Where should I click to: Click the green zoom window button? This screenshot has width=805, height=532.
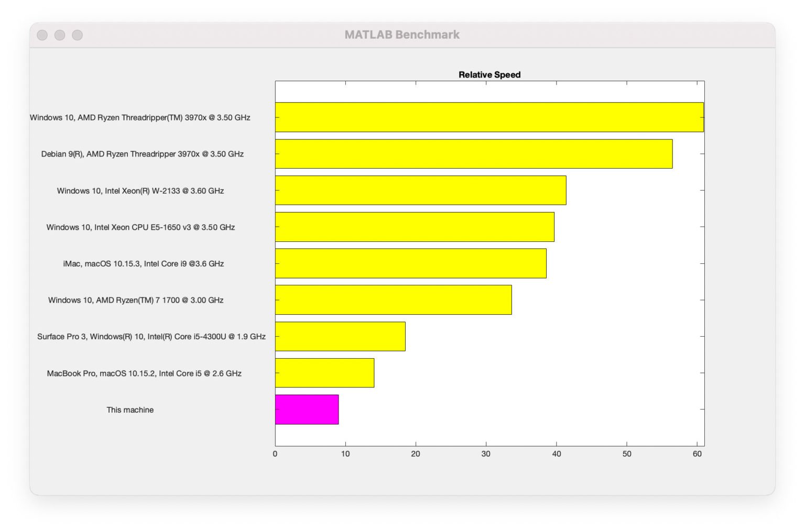pyautogui.click(x=77, y=35)
